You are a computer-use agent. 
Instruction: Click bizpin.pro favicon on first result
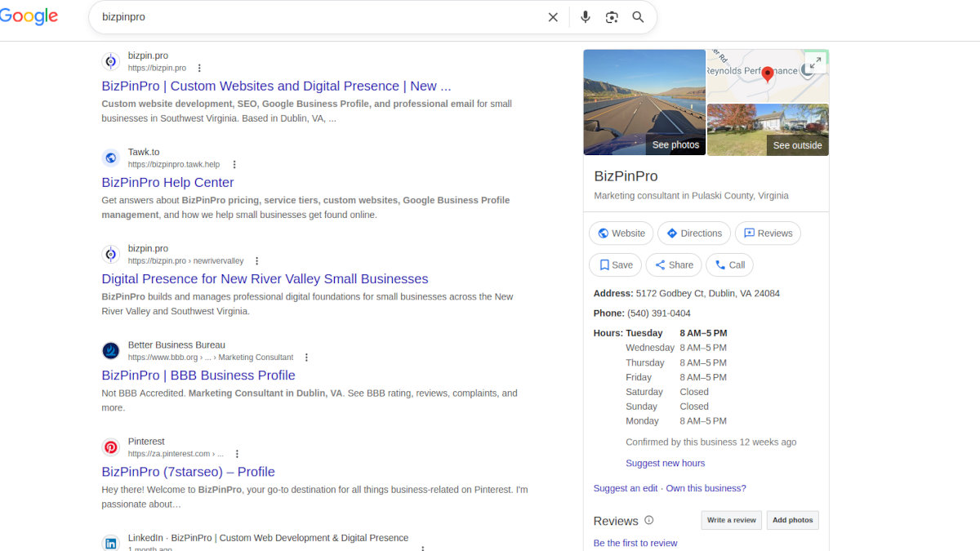coord(111,61)
